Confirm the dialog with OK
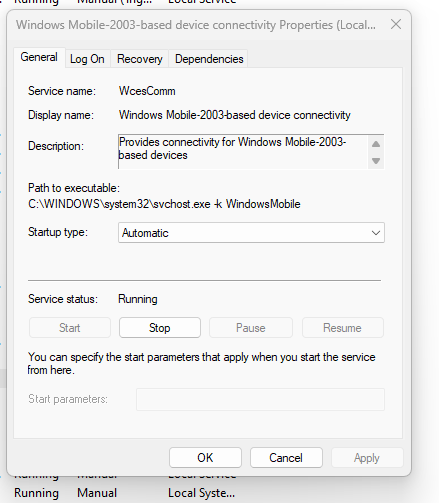Screen dimensions: 439x503 (205, 458)
